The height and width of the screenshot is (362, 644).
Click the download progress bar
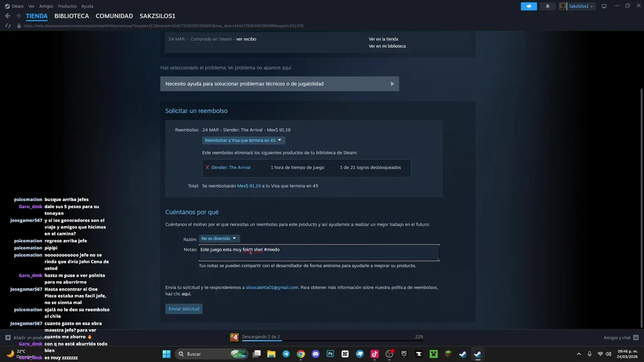(333, 341)
